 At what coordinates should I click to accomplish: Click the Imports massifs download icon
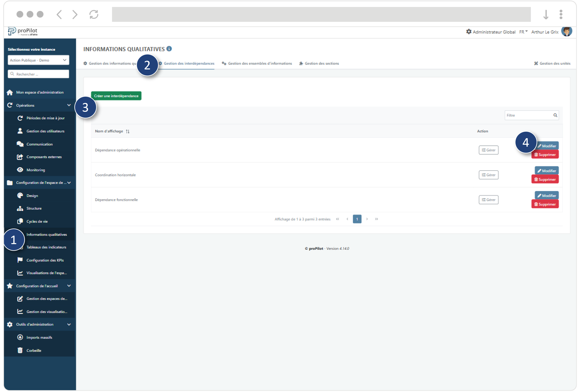tap(20, 337)
